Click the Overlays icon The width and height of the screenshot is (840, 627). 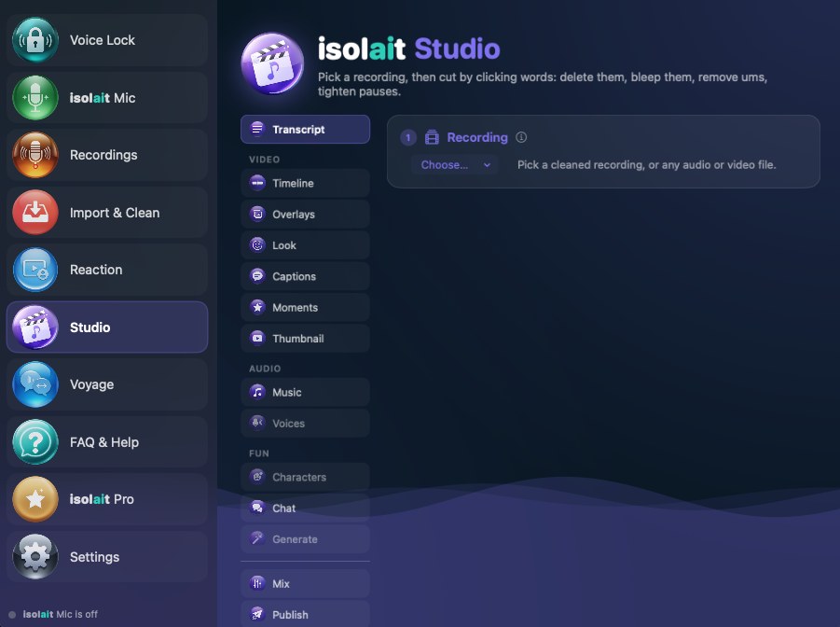[257, 214]
